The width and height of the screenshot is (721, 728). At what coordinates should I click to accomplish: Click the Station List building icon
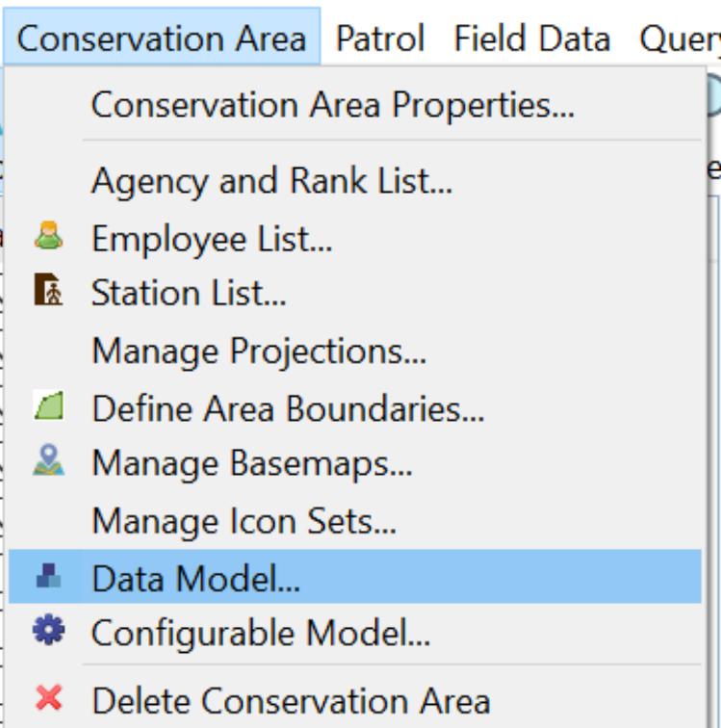pyautogui.click(x=47, y=291)
